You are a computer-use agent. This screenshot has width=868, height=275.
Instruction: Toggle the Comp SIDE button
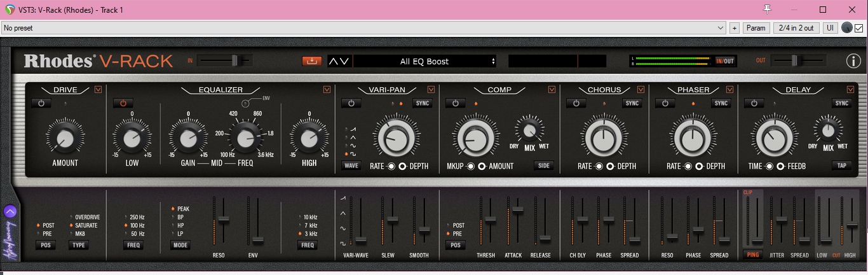[543, 166]
